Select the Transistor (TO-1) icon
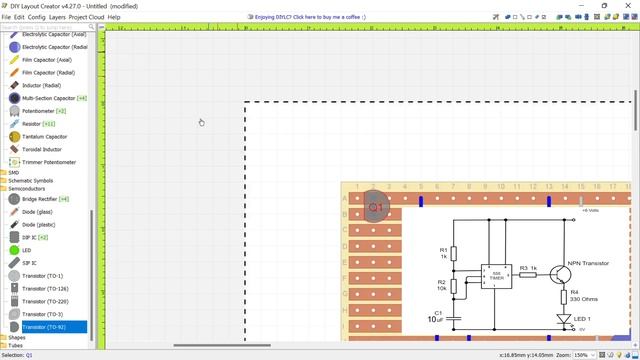 tap(14, 276)
